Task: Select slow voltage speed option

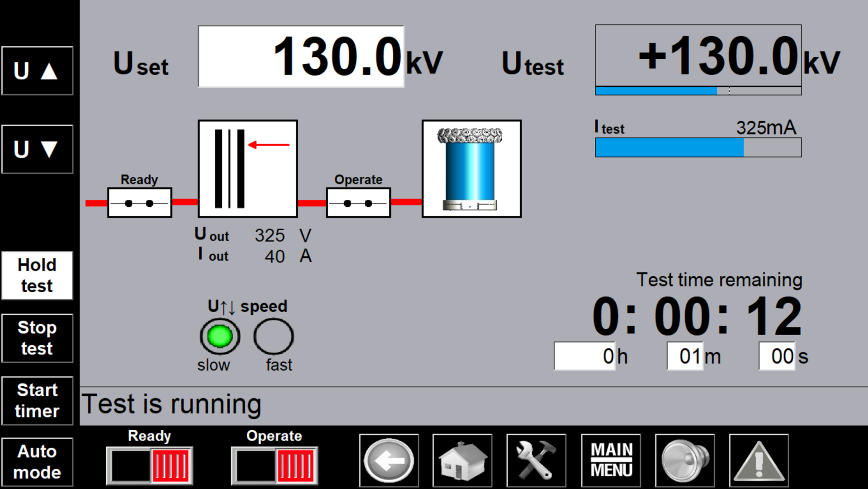Action: point(220,337)
